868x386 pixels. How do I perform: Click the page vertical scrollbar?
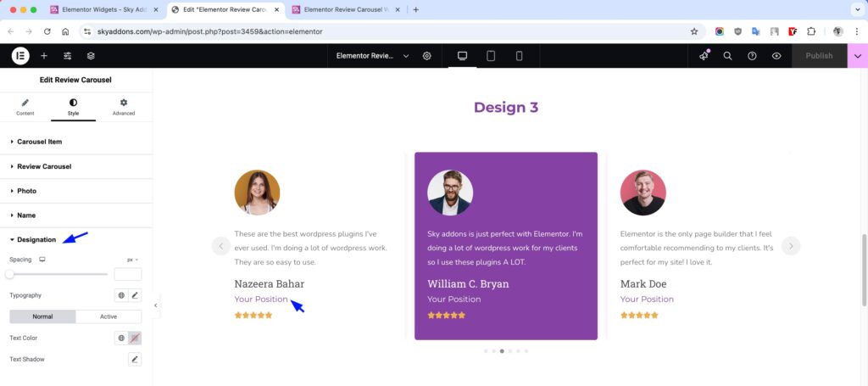pyautogui.click(x=865, y=270)
